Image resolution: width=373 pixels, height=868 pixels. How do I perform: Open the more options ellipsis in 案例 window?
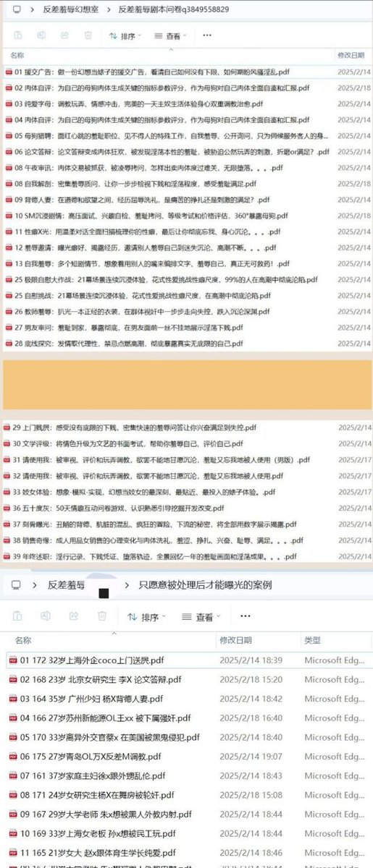point(245,616)
